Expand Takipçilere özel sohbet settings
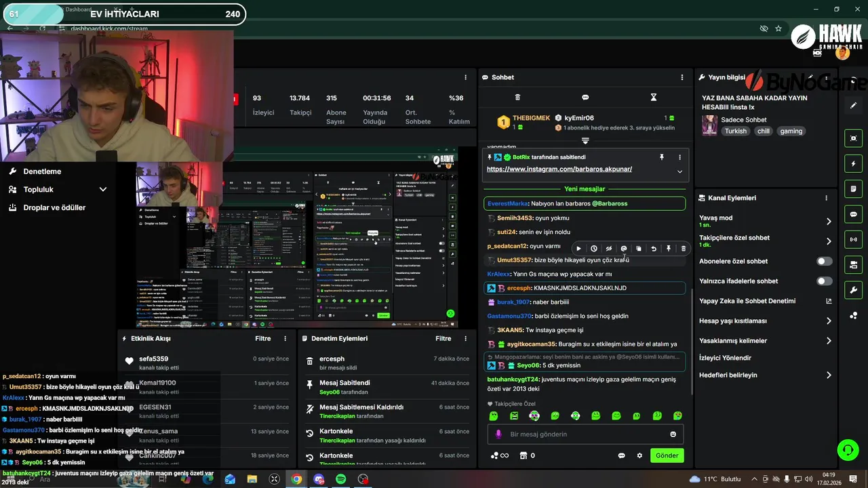Viewport: 868px width, 488px height. [x=829, y=241]
